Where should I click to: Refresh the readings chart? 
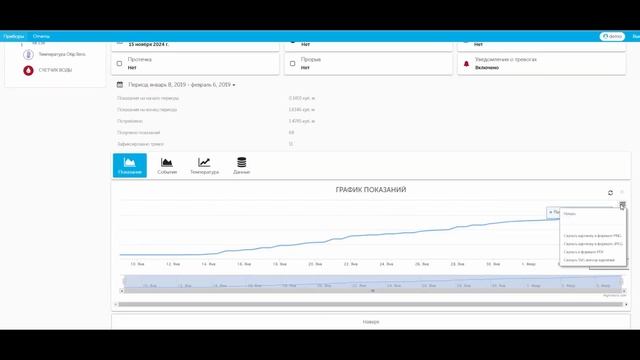coord(610,193)
